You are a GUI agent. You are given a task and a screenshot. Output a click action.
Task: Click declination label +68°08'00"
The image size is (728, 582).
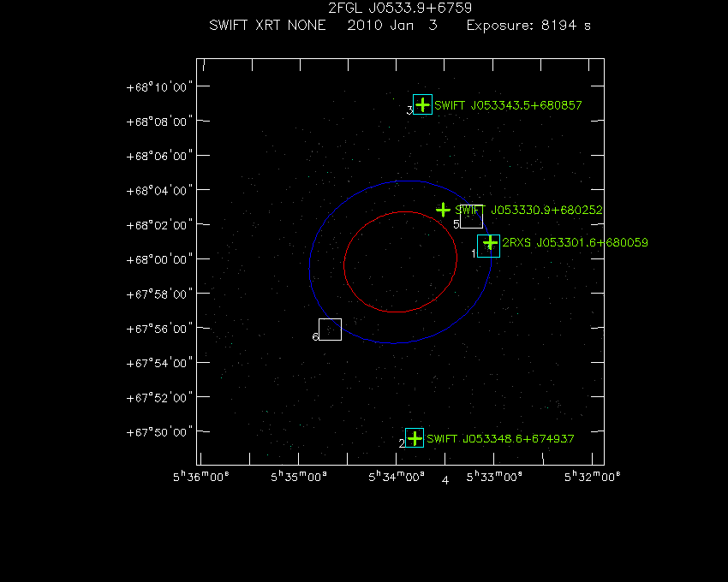pyautogui.click(x=159, y=122)
